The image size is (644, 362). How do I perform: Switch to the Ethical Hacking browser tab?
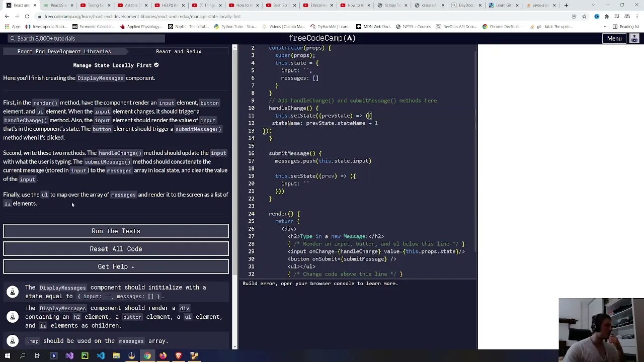318,5
